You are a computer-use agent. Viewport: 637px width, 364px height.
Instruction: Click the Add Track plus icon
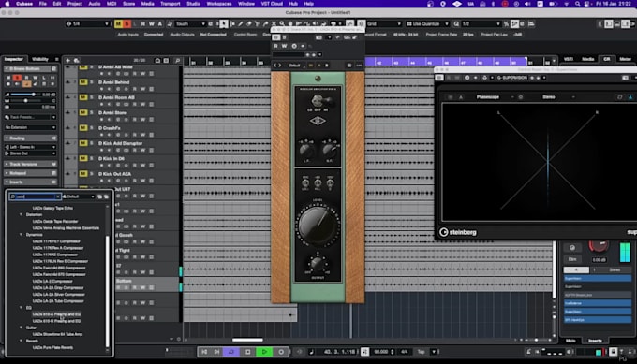(67, 61)
